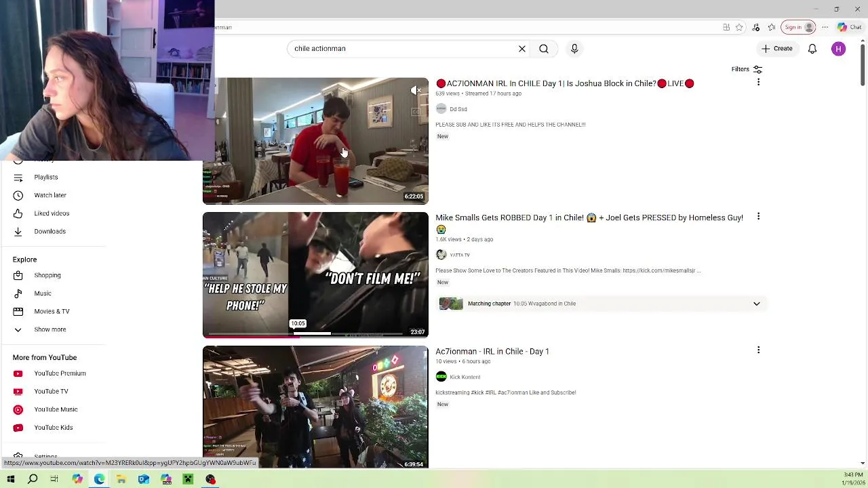Click the Matching chapter thumbnail
Viewport: 868px width, 488px height.
[x=451, y=304]
